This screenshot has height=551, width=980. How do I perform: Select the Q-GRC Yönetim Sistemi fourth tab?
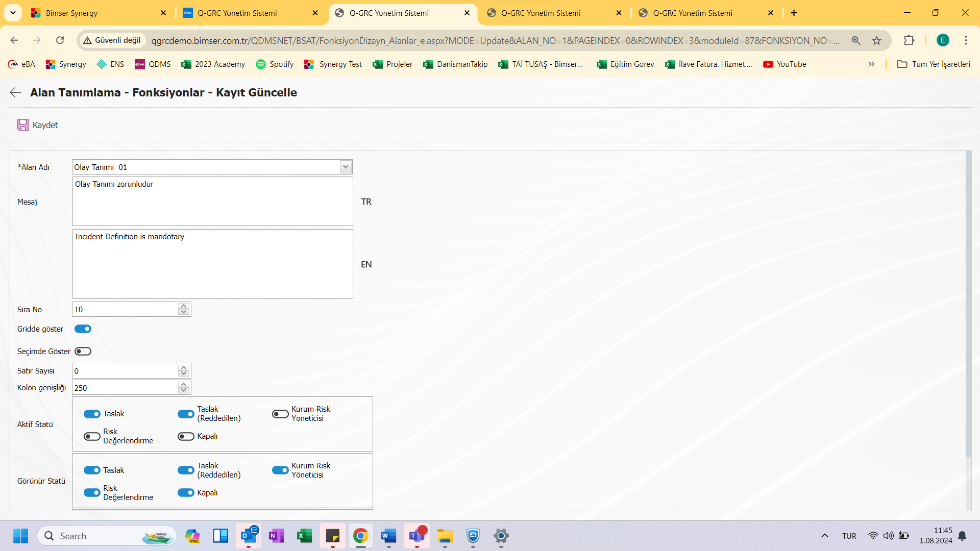tap(693, 13)
